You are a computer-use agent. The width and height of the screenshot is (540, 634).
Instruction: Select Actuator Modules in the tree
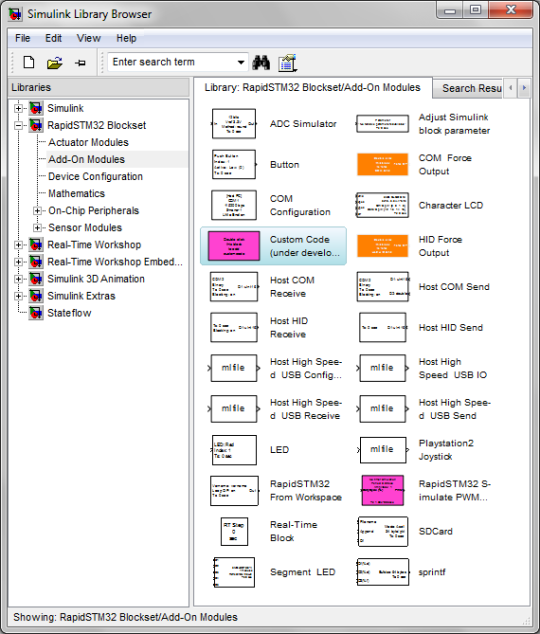pos(88,142)
